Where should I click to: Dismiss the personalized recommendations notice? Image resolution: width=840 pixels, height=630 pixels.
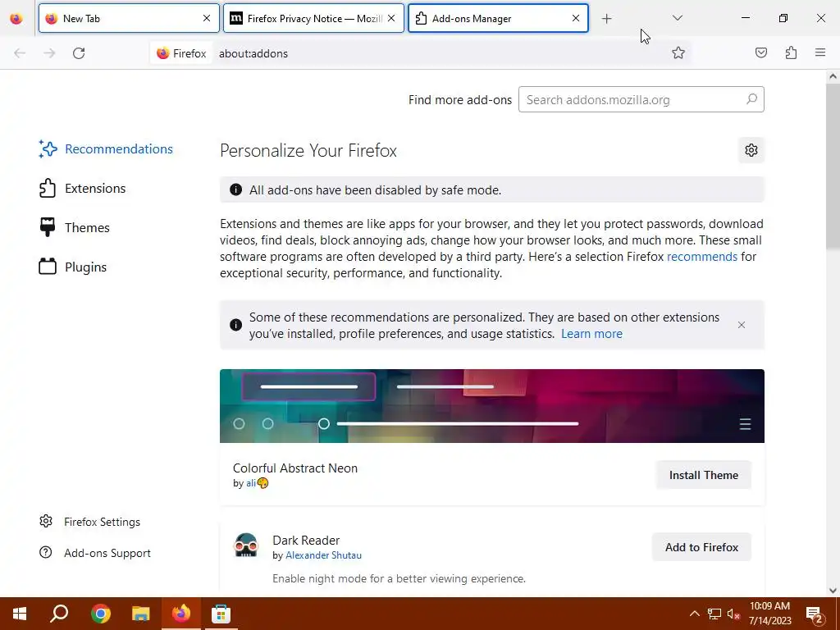pyautogui.click(x=742, y=325)
